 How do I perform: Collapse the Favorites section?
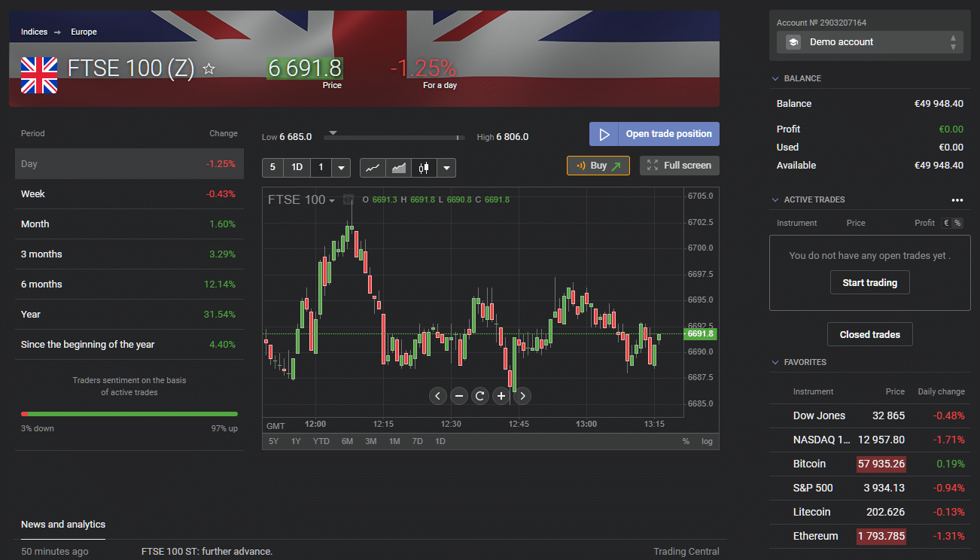pos(775,362)
